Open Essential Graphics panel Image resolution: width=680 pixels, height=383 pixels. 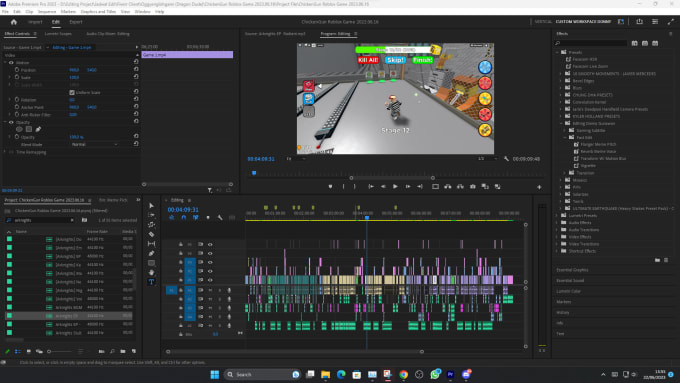coord(572,270)
